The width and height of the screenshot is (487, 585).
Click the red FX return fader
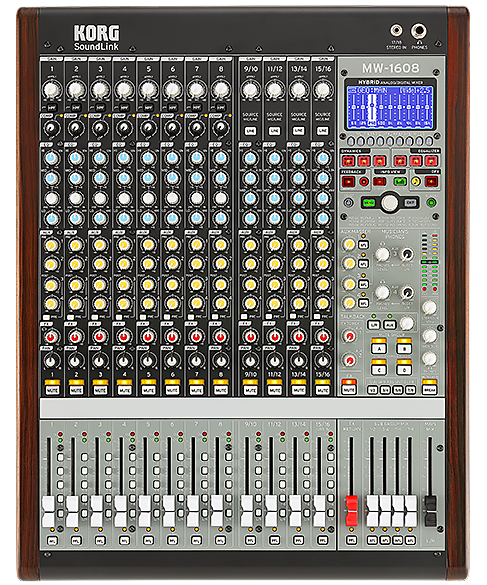pos(351,510)
